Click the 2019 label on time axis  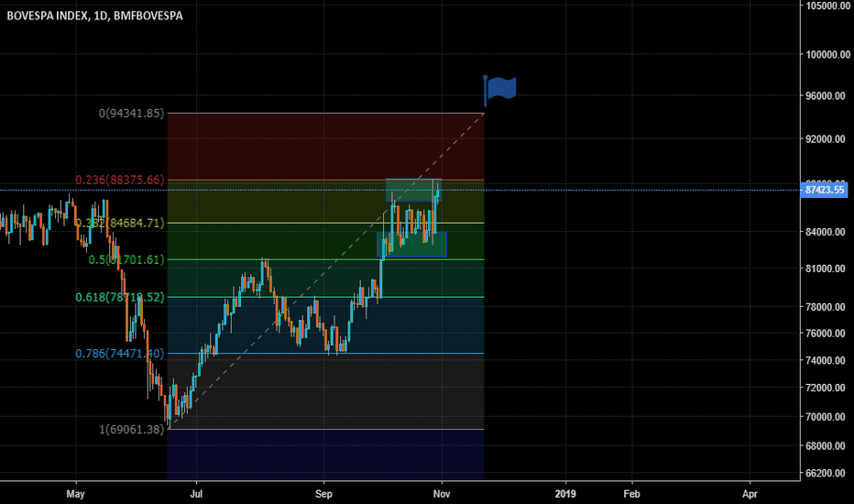coord(565,494)
